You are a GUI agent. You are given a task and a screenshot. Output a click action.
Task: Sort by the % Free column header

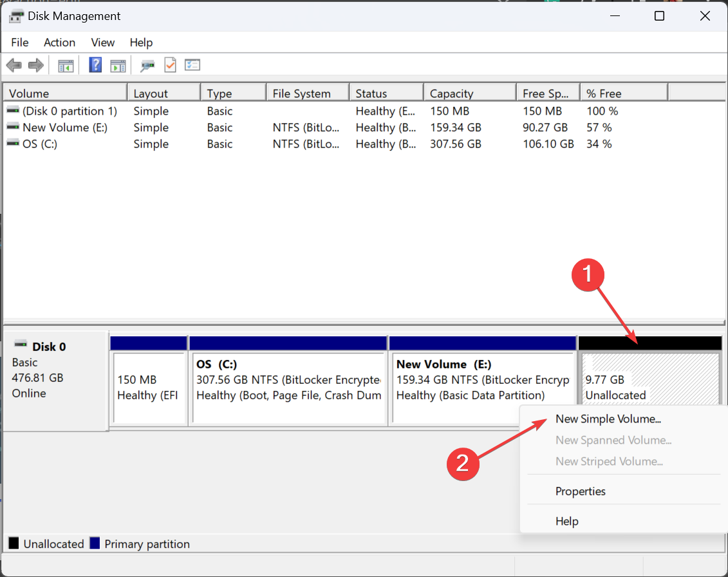(624, 93)
